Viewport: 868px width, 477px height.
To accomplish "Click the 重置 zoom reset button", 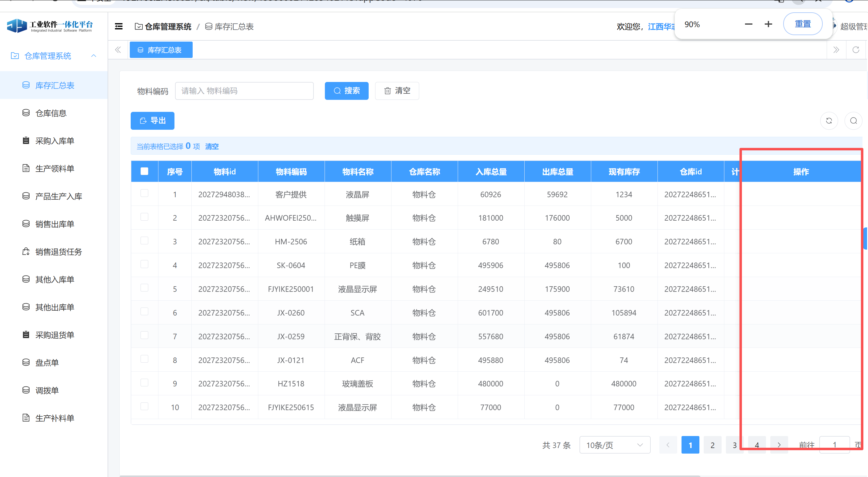I will (x=802, y=24).
